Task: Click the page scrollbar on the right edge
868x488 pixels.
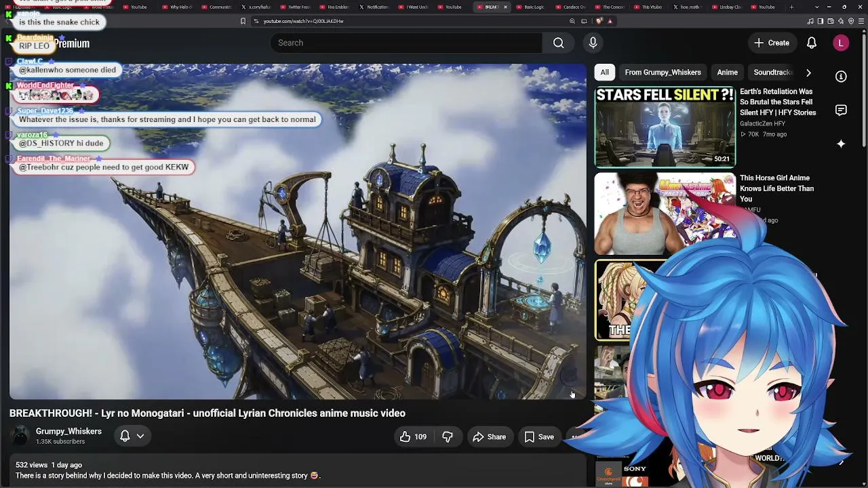Action: 864,88
